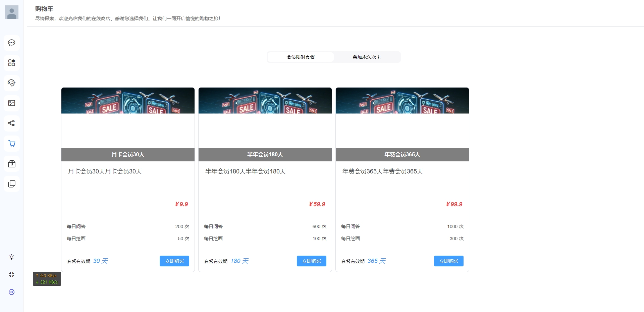644x312 pixels.
Task: Click the ¥99.9 price
Action: point(454,204)
